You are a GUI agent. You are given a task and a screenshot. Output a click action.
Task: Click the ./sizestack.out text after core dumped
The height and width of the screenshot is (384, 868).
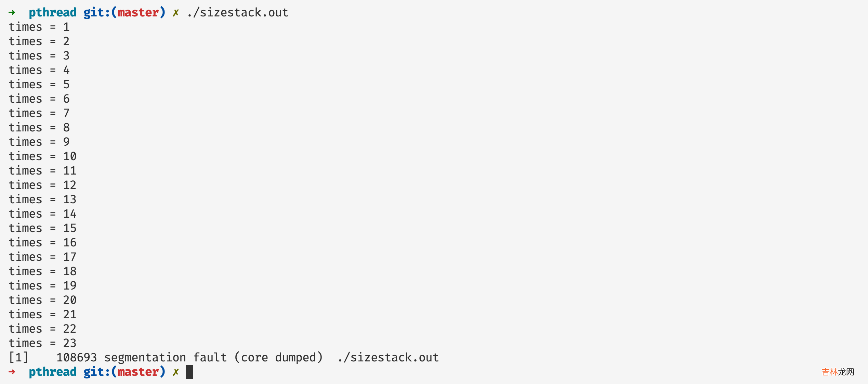[388, 358]
